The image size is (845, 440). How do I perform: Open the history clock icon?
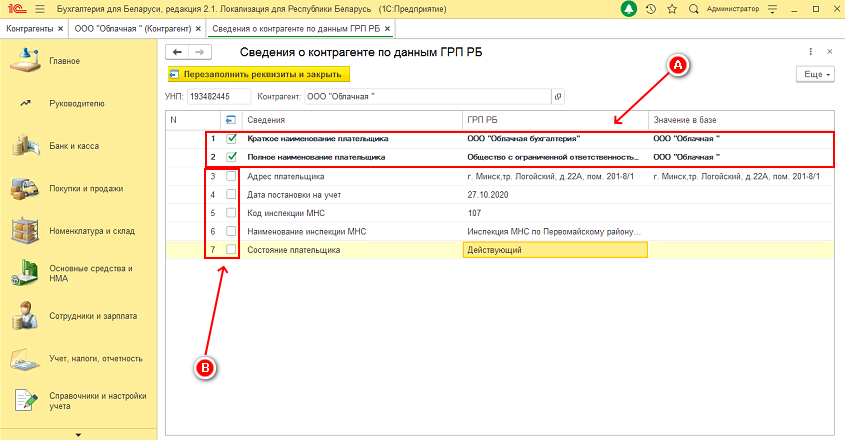(650, 9)
